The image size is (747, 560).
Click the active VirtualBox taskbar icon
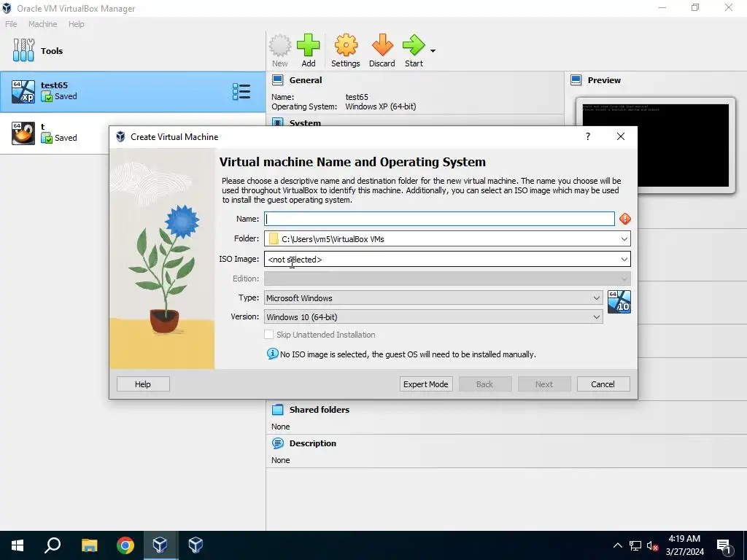(160, 545)
